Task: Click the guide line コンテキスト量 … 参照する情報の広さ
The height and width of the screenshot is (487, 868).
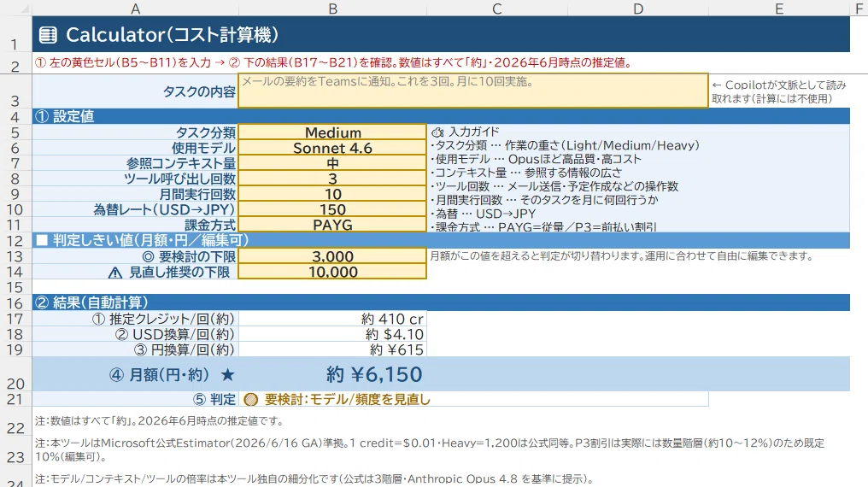Action: [x=526, y=173]
